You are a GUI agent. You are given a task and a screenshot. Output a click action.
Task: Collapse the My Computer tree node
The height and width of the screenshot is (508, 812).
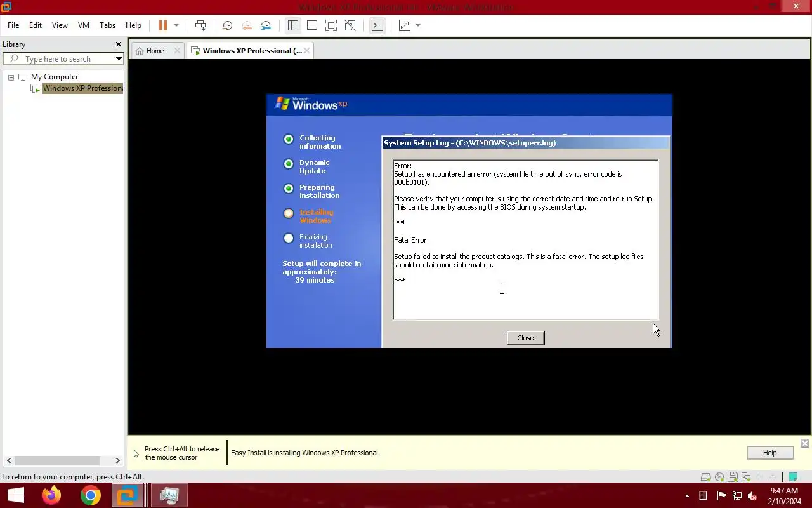pyautogui.click(x=11, y=77)
